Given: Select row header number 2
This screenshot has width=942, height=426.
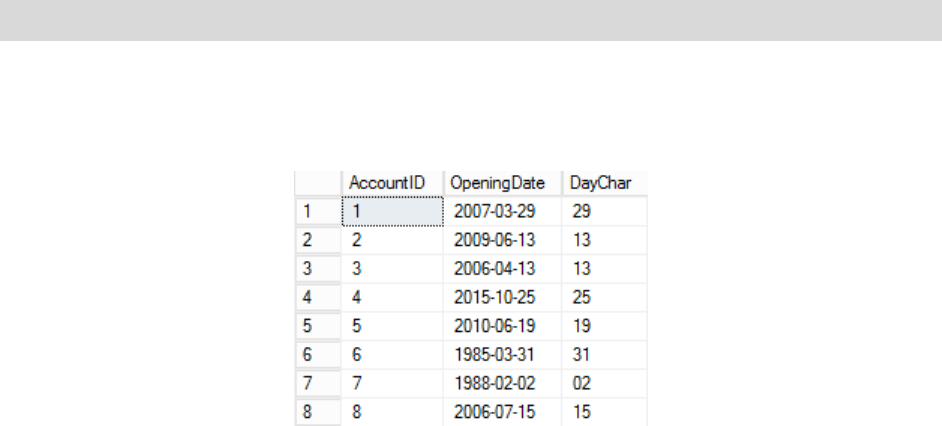Looking at the screenshot, I should coord(317,240).
